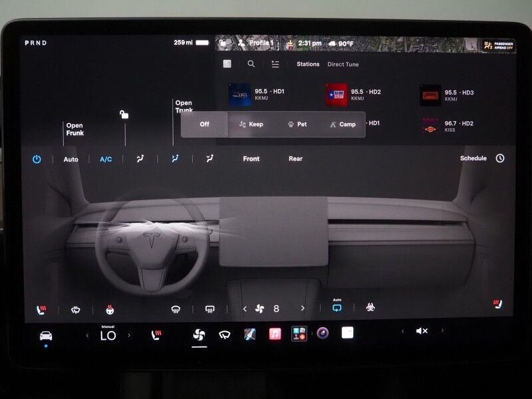Enable Camp mode
The image size is (532, 399).
click(x=342, y=124)
